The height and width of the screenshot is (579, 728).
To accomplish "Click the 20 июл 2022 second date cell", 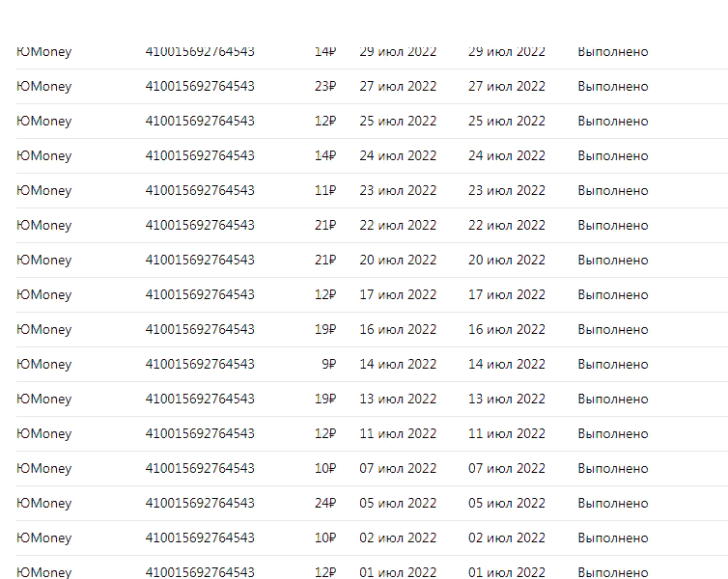I will (x=507, y=260).
